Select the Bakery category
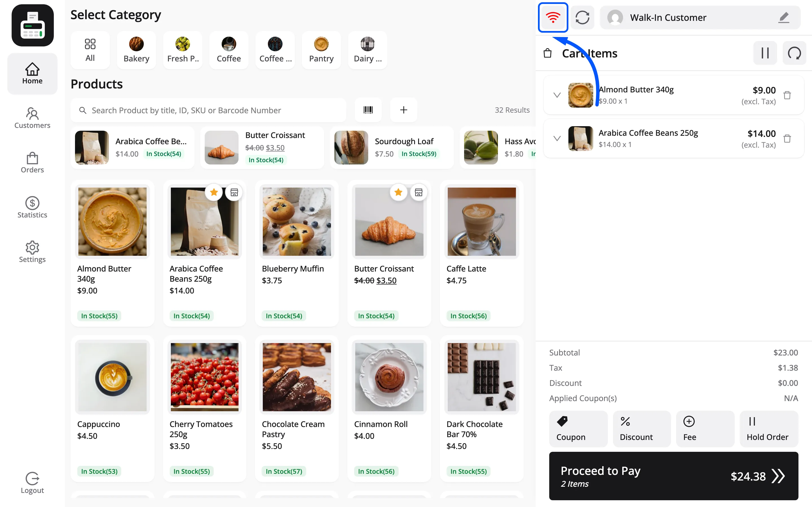Screen dimensions: 812x507 point(136,50)
